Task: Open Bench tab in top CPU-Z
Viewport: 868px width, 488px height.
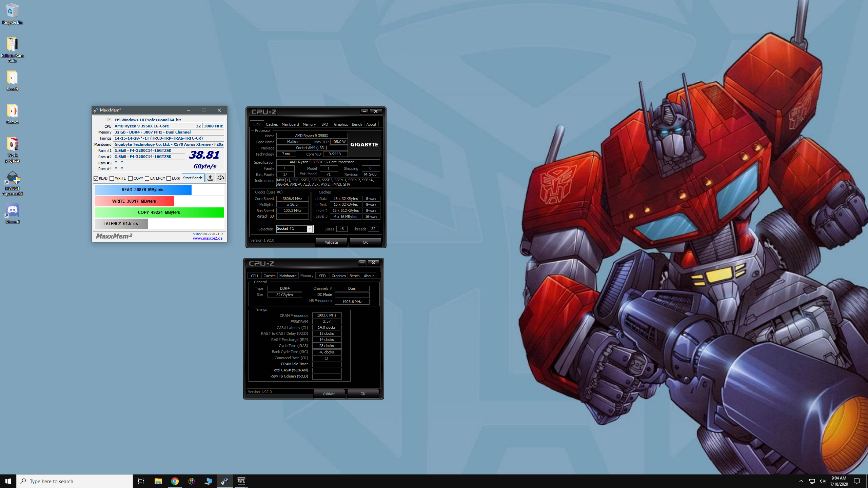Action: pos(357,124)
